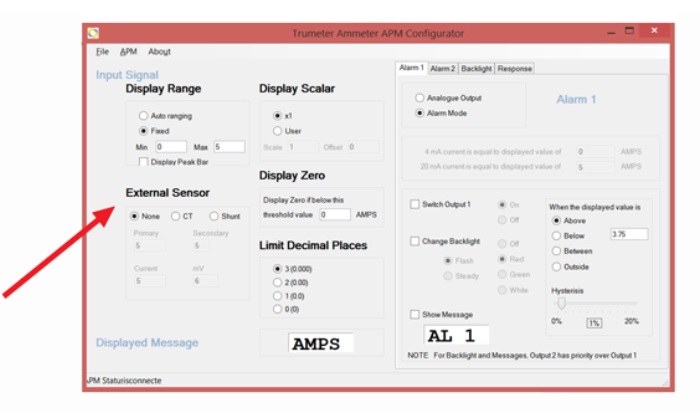Image resolution: width=700 pixels, height=411 pixels.
Task: Click the Max range input field
Action: click(x=229, y=147)
